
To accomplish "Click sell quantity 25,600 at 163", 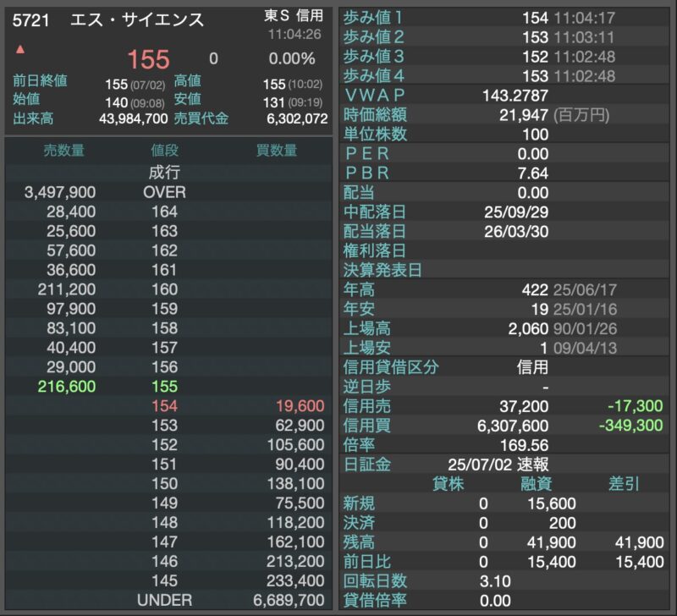I will point(71,231).
